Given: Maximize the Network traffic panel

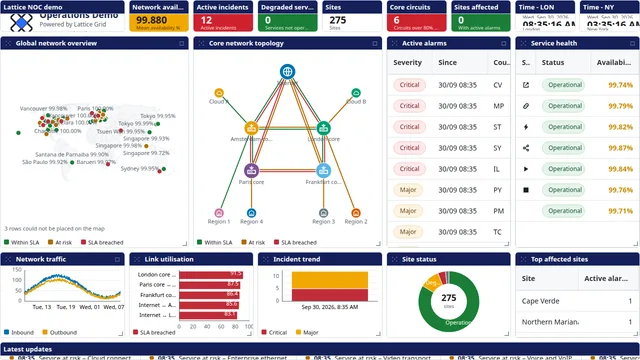Looking at the screenshot, I should (x=117, y=259).
